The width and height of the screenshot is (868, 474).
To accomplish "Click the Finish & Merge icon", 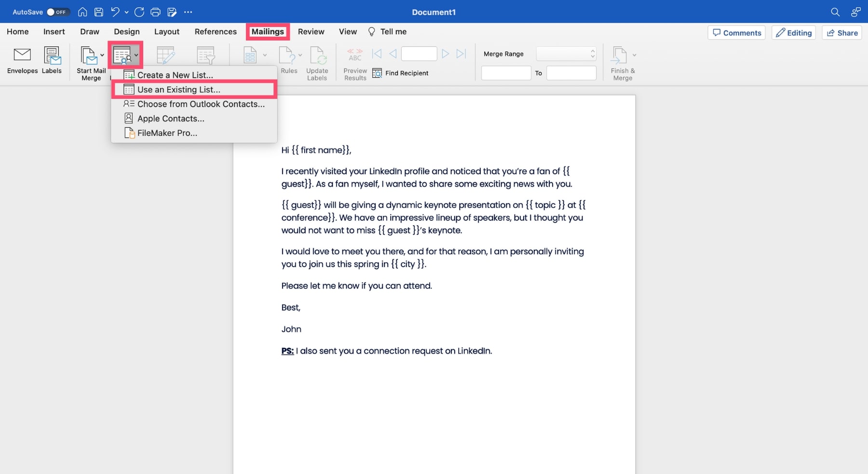I will point(619,55).
